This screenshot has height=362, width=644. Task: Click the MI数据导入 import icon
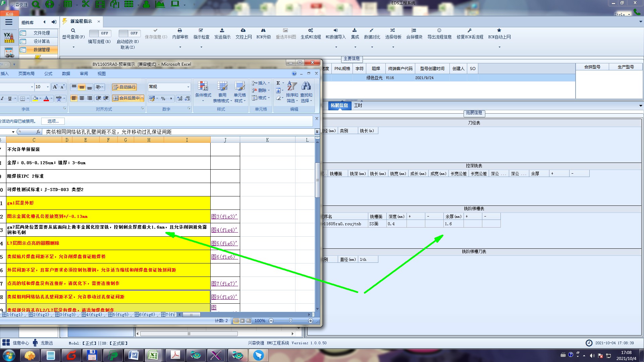click(335, 31)
